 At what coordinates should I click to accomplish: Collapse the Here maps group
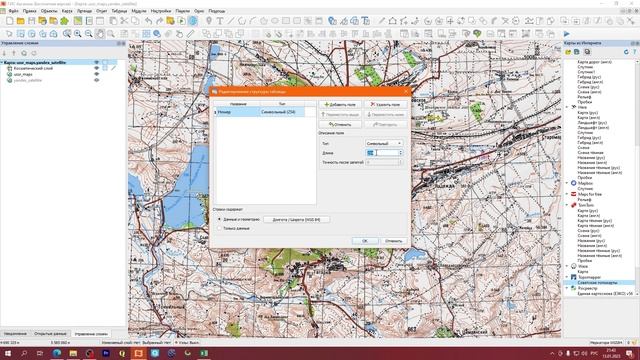pos(567,107)
